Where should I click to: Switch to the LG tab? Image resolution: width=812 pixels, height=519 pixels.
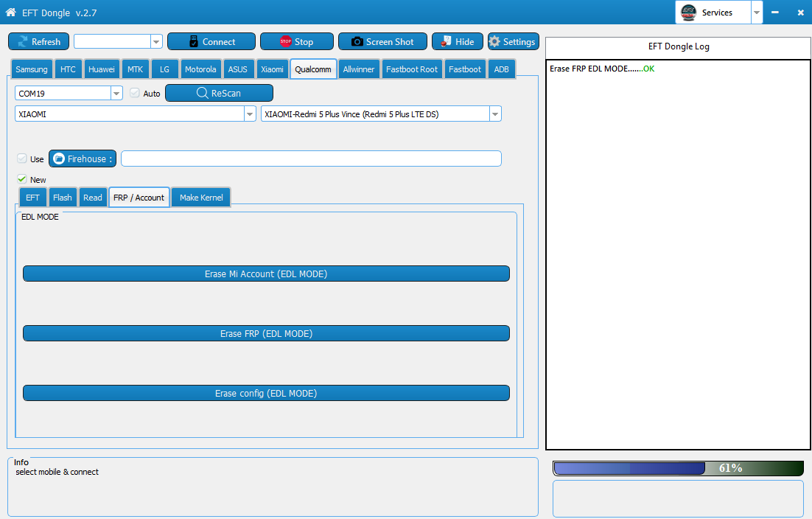click(x=164, y=69)
